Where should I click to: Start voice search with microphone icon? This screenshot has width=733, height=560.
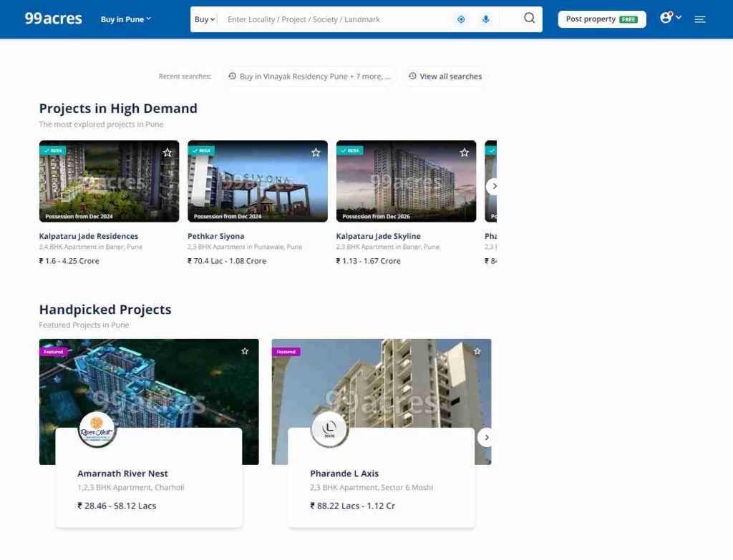(486, 19)
